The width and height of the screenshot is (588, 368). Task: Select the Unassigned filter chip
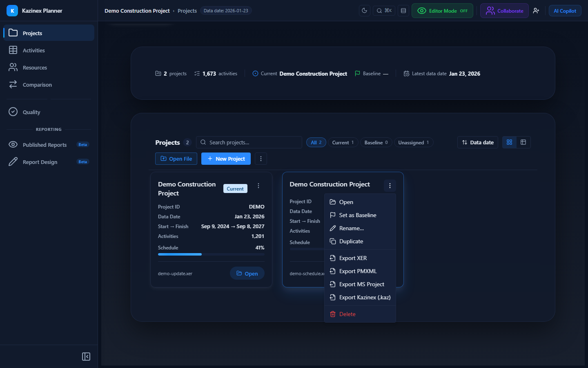tap(414, 142)
